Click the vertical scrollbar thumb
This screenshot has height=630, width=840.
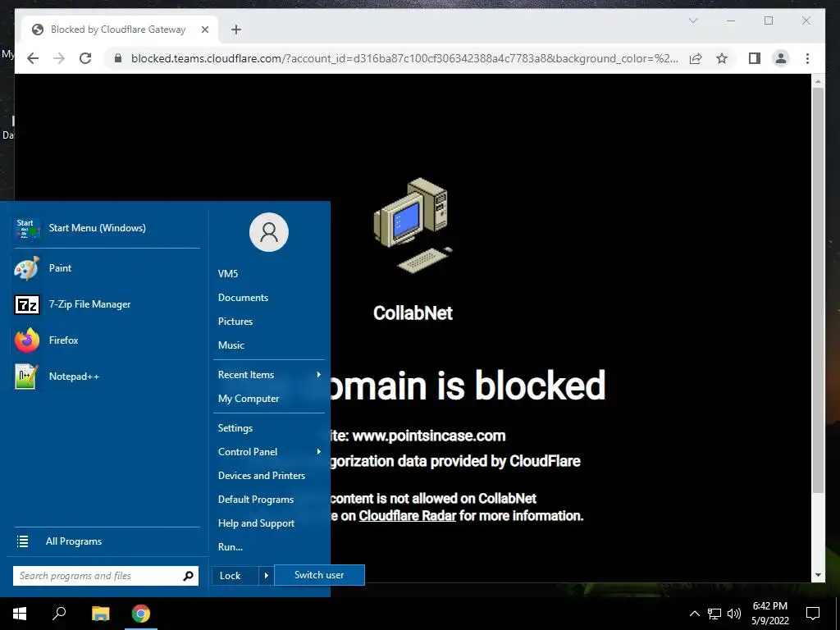pyautogui.click(x=818, y=290)
